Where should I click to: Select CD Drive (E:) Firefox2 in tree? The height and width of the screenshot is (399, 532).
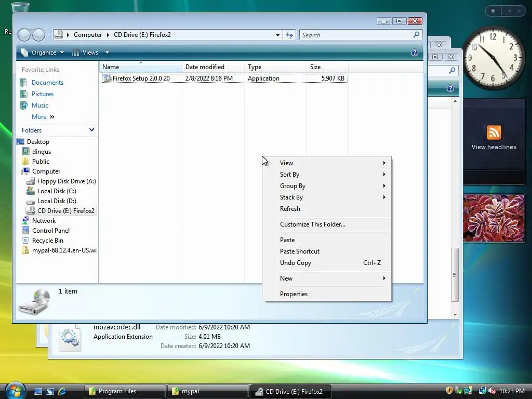pos(66,211)
